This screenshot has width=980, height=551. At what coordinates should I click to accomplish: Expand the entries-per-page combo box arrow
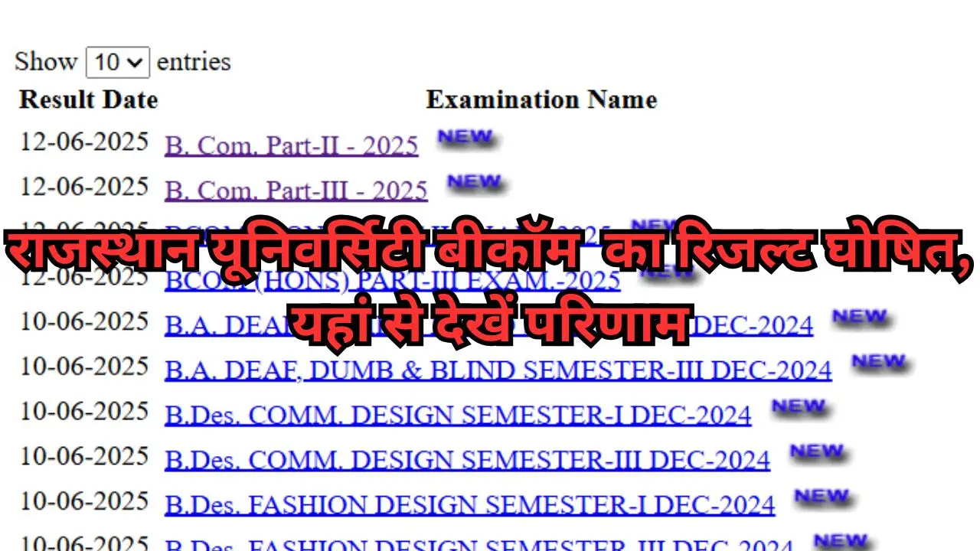[136, 62]
